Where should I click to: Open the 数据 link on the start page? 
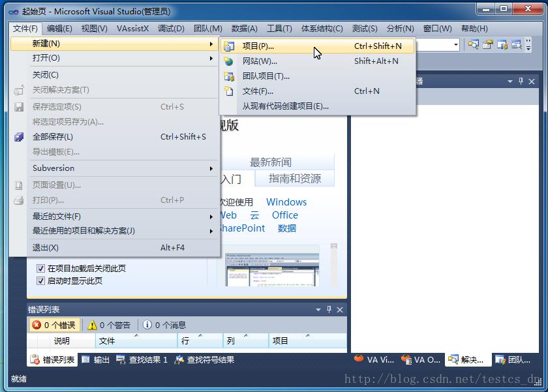click(287, 228)
